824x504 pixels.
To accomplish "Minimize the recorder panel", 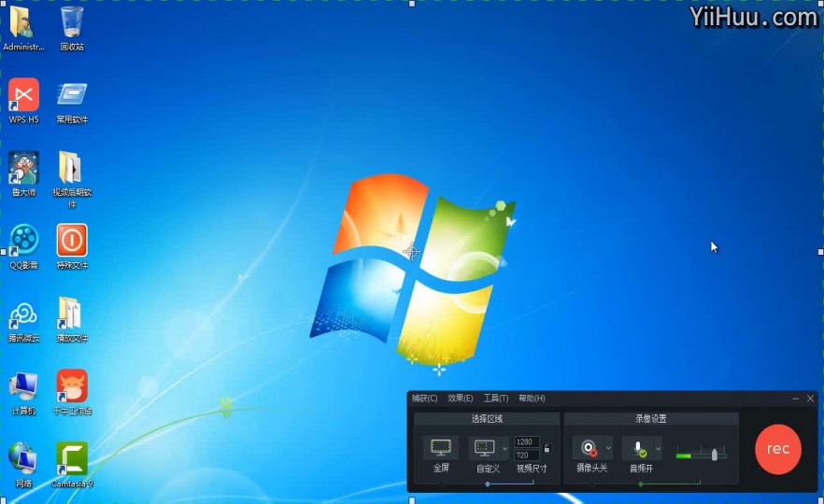I will [796, 399].
